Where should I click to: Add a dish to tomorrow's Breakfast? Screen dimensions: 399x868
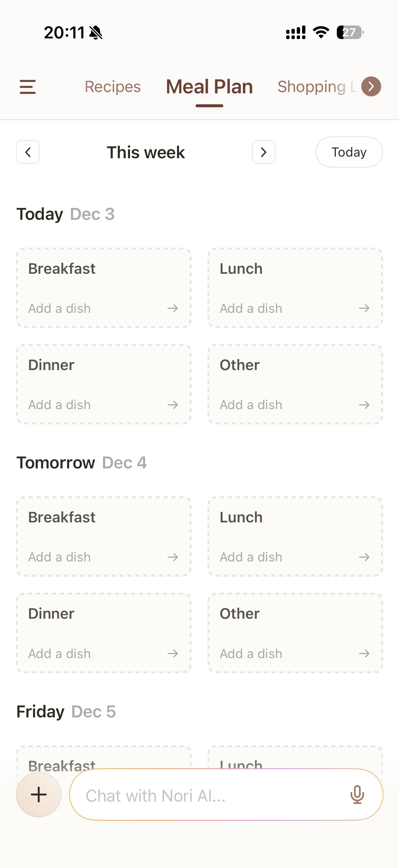point(104,557)
